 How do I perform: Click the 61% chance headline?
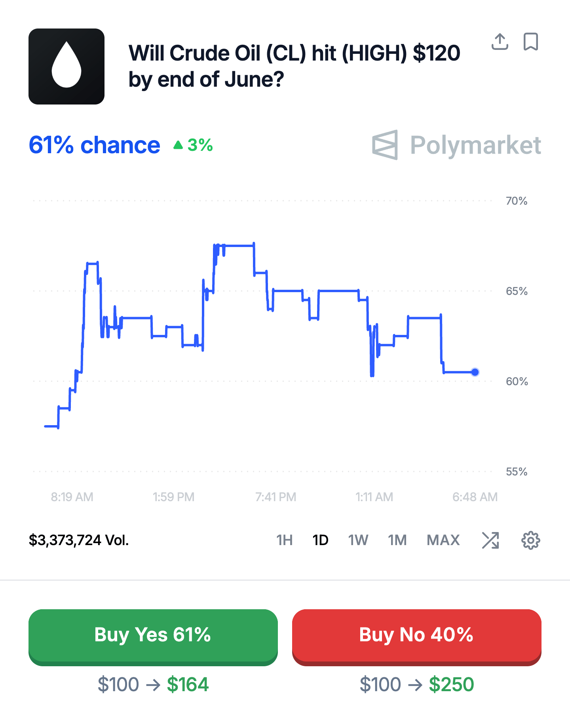pos(95,145)
